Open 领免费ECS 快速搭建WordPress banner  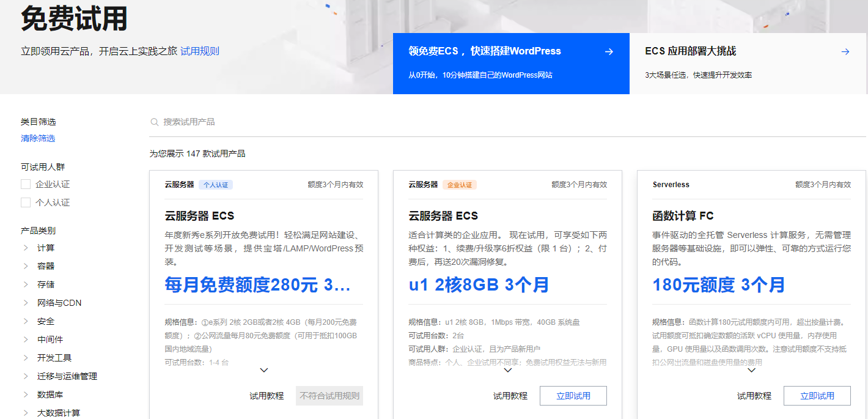[511, 64]
